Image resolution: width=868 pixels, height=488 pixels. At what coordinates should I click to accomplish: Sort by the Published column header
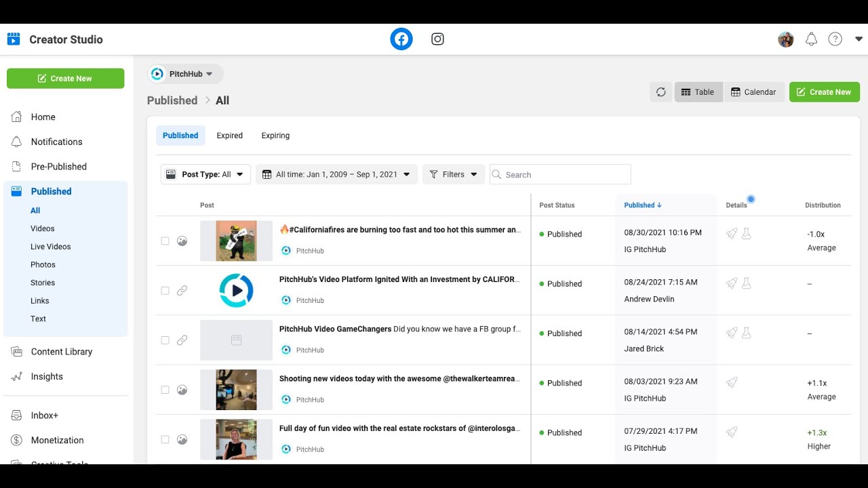click(643, 205)
